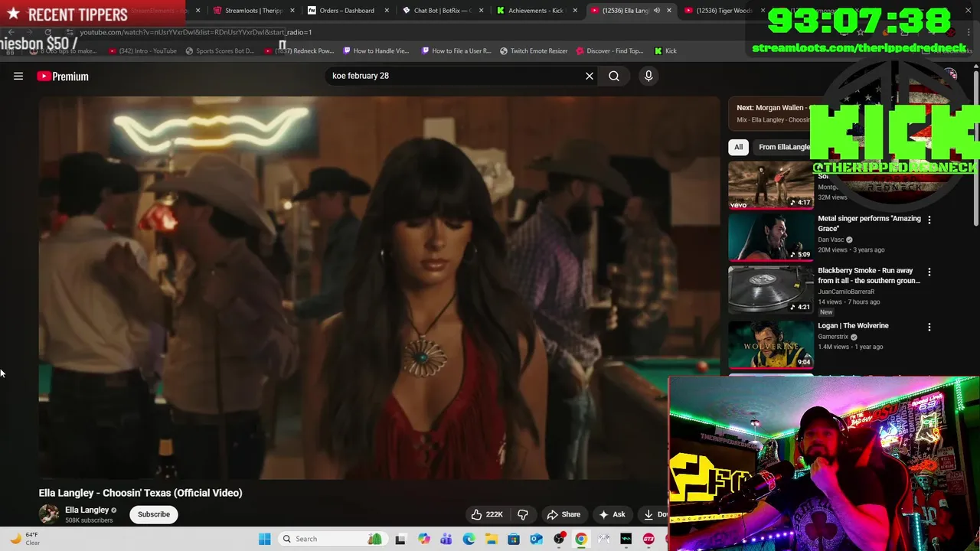Open the weather widget showing 64°F
This screenshot has height=551, width=980.
(x=23, y=539)
